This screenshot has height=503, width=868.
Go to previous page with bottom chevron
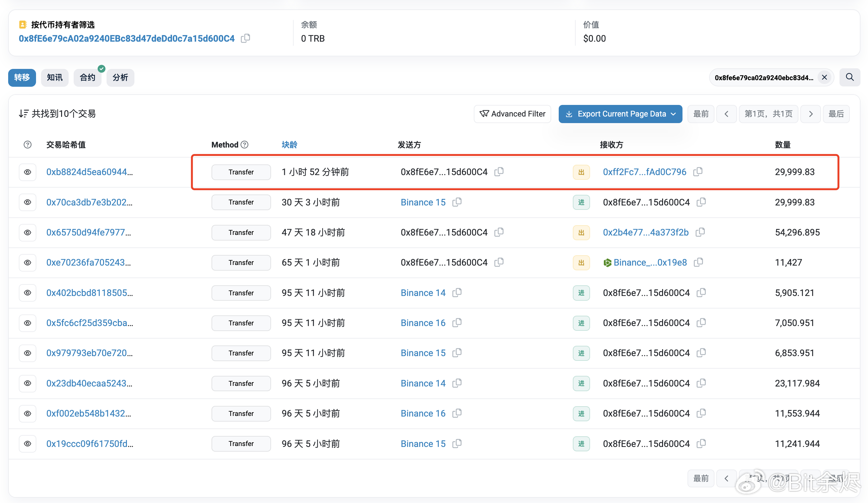tap(726, 478)
